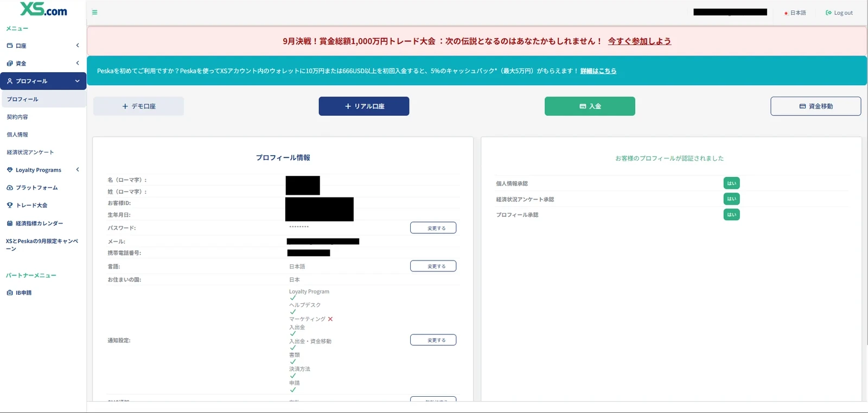Click the デモ口座 button

138,106
